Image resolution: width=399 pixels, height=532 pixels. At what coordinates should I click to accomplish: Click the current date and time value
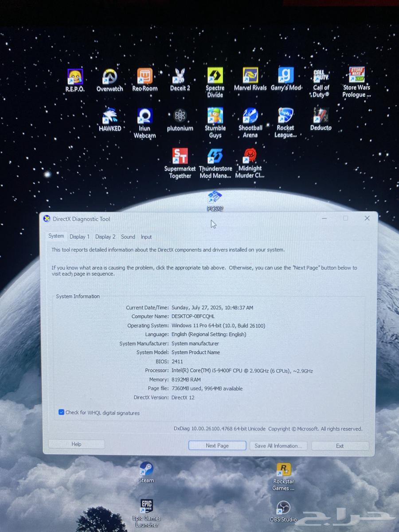[x=212, y=307]
